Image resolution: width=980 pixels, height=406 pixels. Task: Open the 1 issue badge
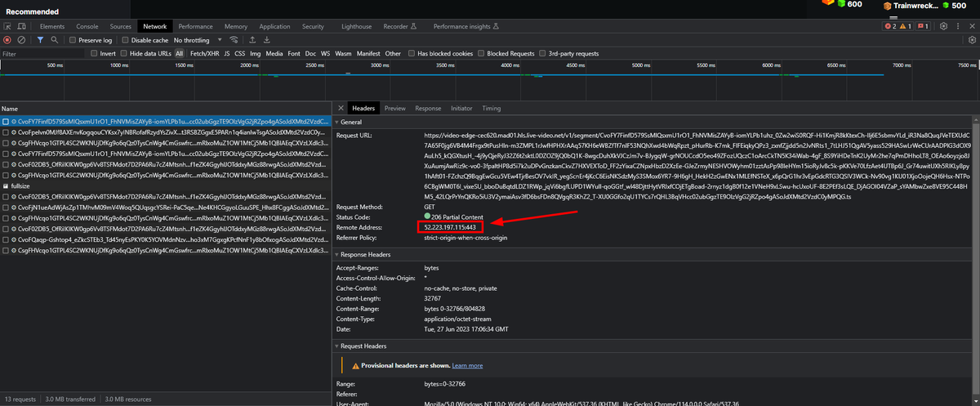(923, 26)
